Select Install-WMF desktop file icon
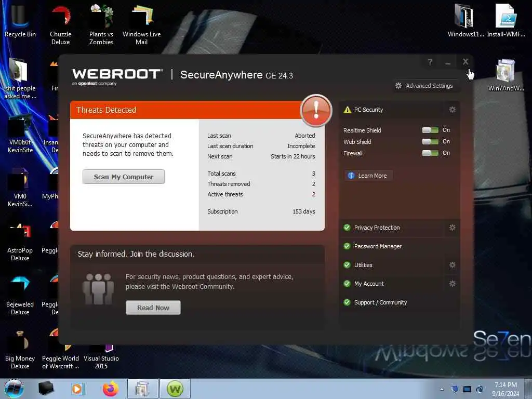The height and width of the screenshot is (399, 532). 506,20
